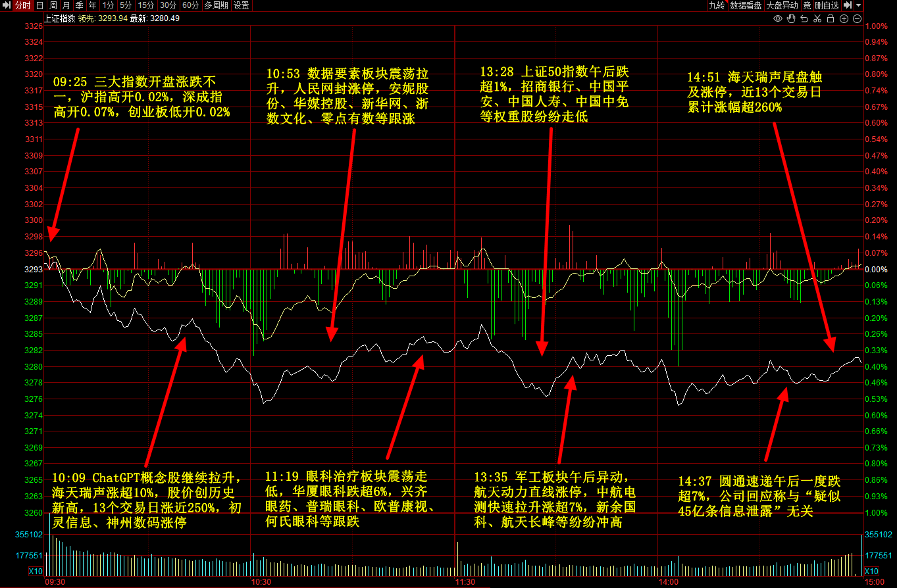Open the 多周期 multi-period view
897x588 pixels.
216,5
